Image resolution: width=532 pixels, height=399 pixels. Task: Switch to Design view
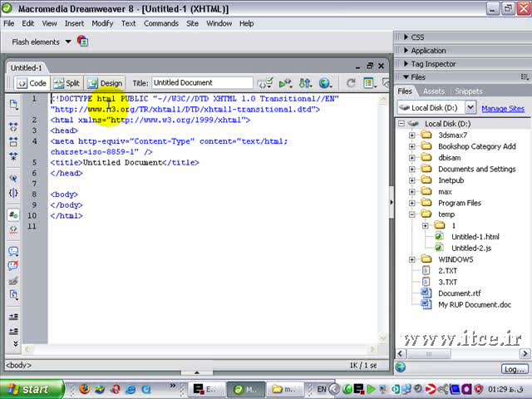point(105,83)
